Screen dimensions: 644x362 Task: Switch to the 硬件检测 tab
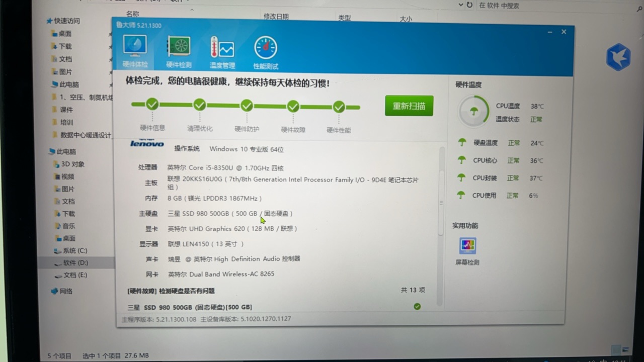(x=179, y=52)
